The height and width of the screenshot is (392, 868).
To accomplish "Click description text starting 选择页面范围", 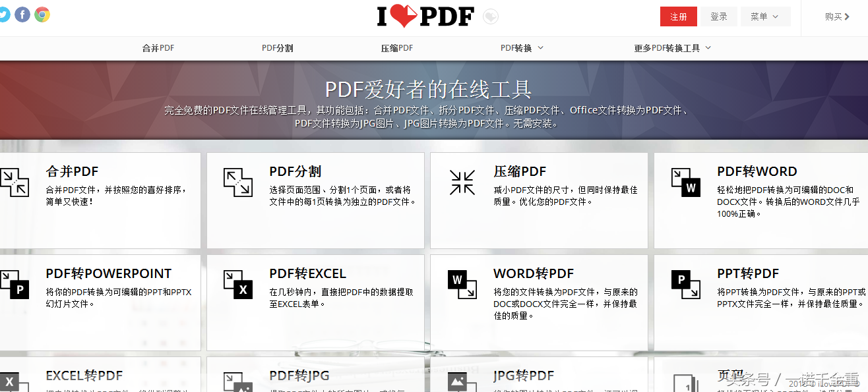I will click(x=343, y=196).
